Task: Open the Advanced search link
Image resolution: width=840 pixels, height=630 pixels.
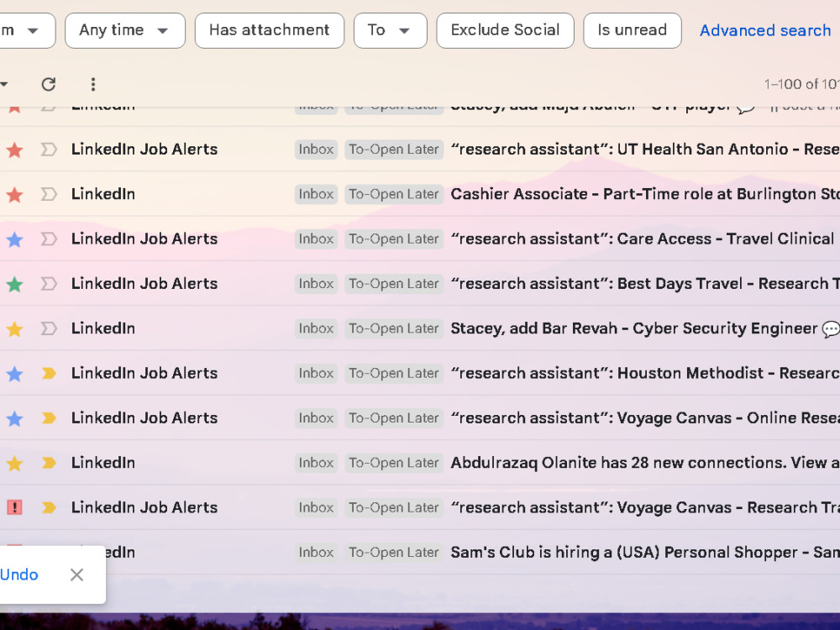Action: pos(765,30)
